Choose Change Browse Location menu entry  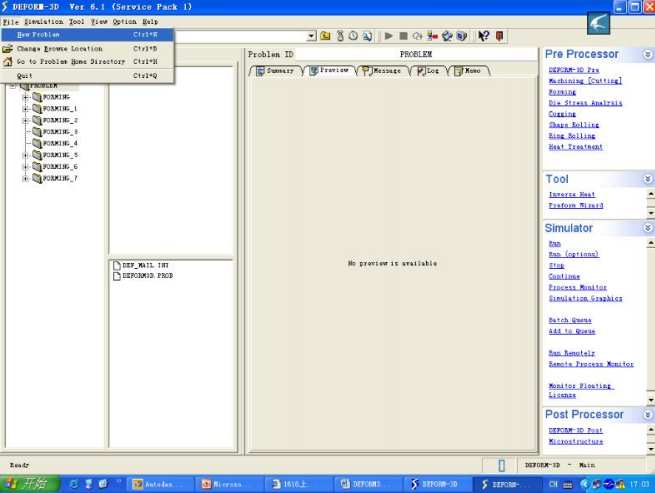(87, 48)
